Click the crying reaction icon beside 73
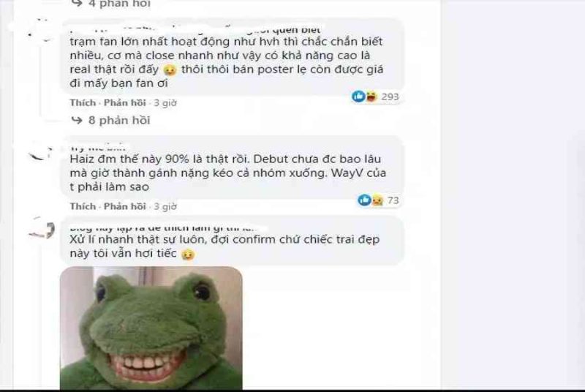 377,200
